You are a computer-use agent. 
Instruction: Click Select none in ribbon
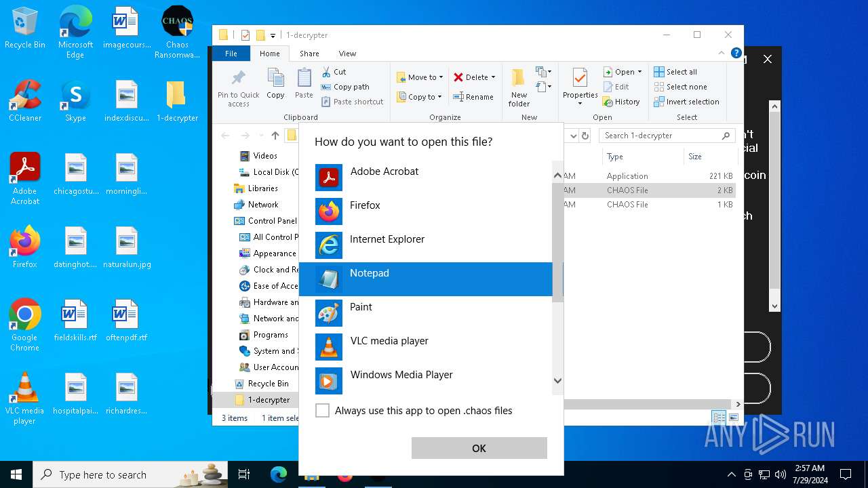tap(680, 87)
